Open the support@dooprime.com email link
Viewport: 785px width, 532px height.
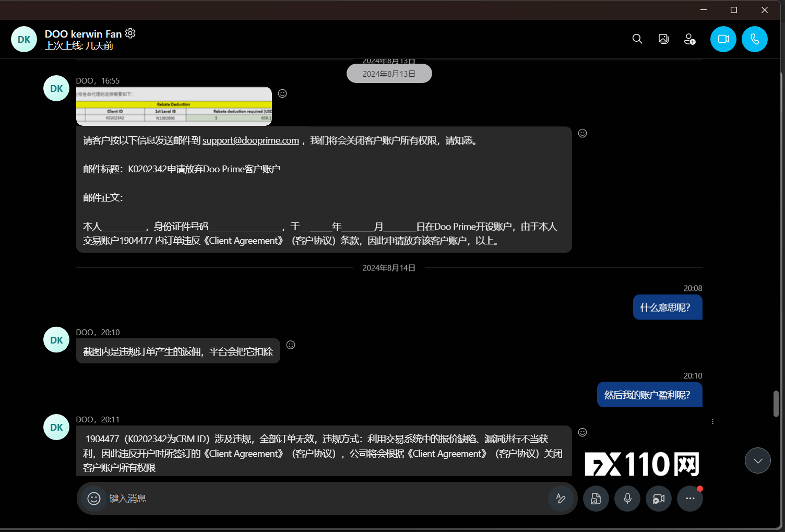coord(251,140)
